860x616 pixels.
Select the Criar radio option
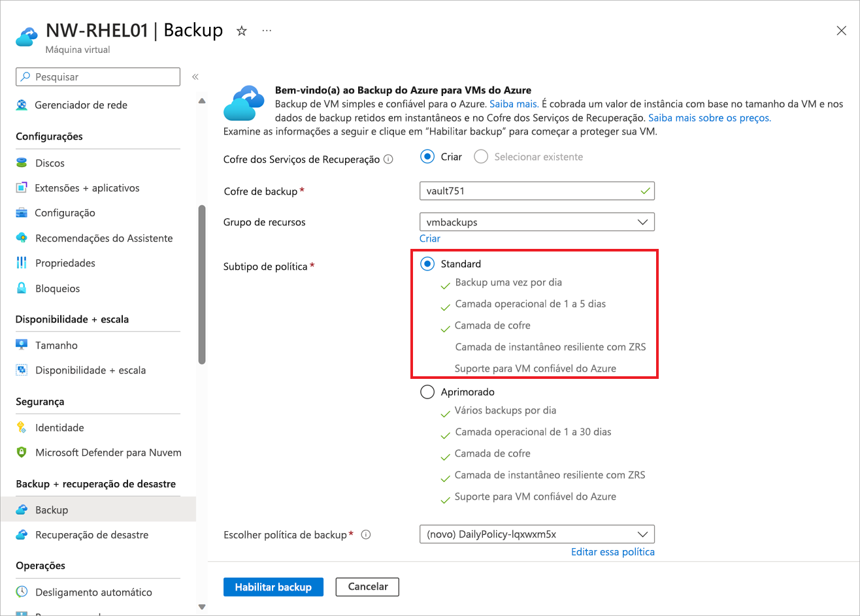[x=427, y=157]
